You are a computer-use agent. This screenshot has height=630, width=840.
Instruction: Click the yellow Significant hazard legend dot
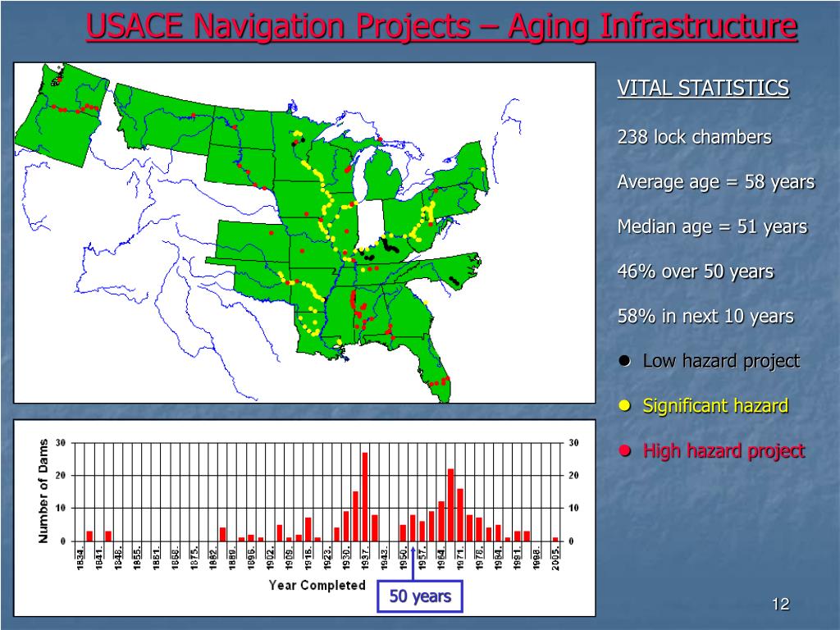click(x=624, y=405)
